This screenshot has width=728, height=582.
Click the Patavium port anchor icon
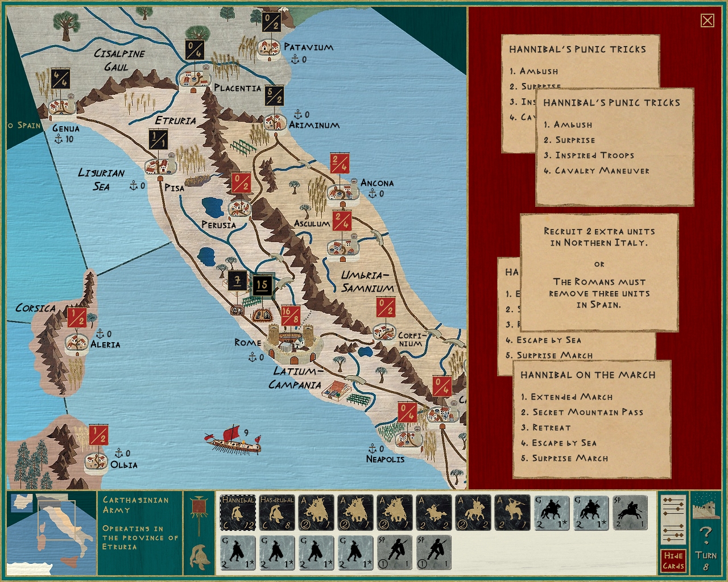point(295,59)
